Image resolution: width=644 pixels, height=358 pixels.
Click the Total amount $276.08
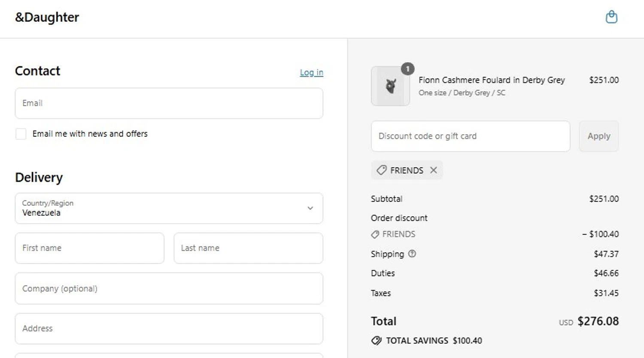[x=598, y=321]
